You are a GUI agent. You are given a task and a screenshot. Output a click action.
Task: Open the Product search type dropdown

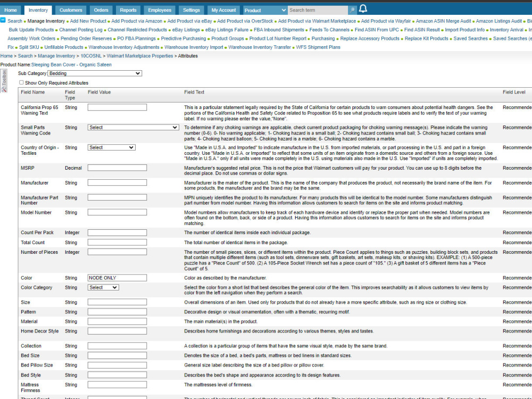tap(265, 10)
